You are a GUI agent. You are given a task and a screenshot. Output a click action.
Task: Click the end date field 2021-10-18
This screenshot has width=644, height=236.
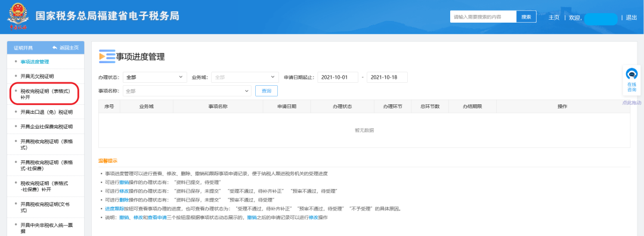[x=387, y=77]
